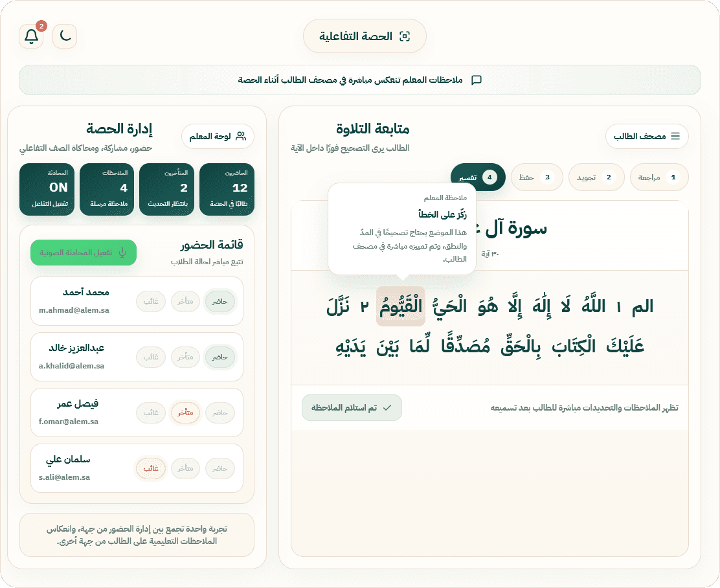Screen dimensions: 720x588
Task: Click the المتأخرون 2 stat card
Action: point(166,189)
